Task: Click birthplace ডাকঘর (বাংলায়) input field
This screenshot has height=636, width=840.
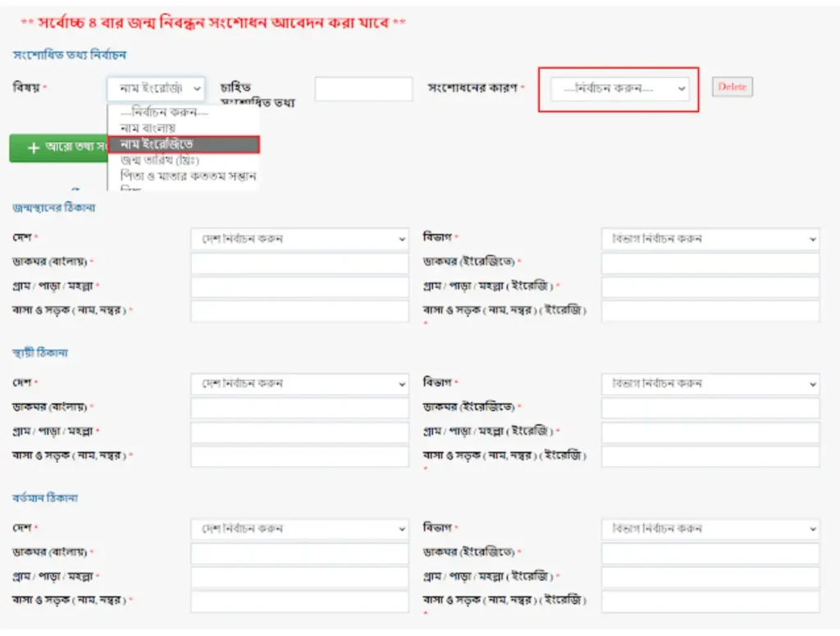Action: pyautogui.click(x=300, y=263)
